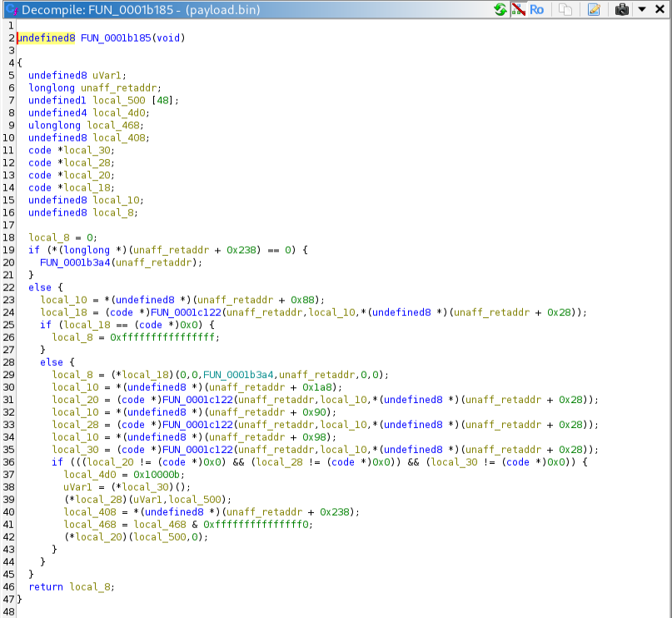Open the black triangle dropdown menu

pos(642,9)
